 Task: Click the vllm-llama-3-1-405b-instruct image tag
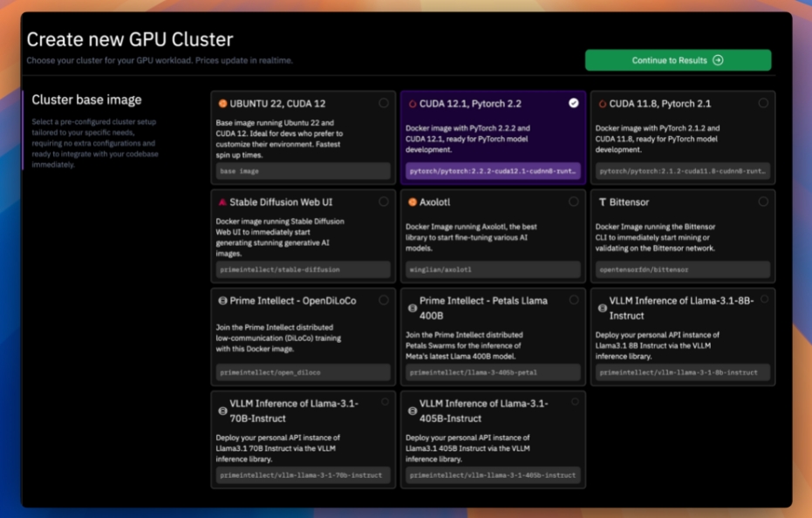(493, 474)
